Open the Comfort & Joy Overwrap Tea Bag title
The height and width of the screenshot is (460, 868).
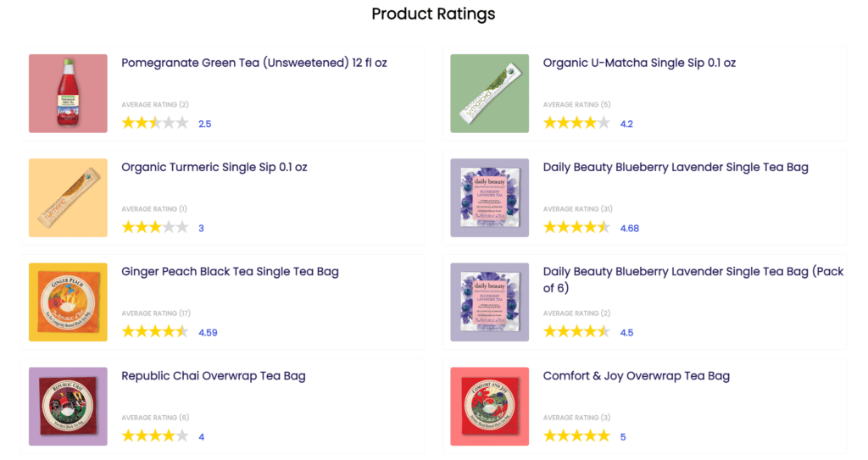636,375
